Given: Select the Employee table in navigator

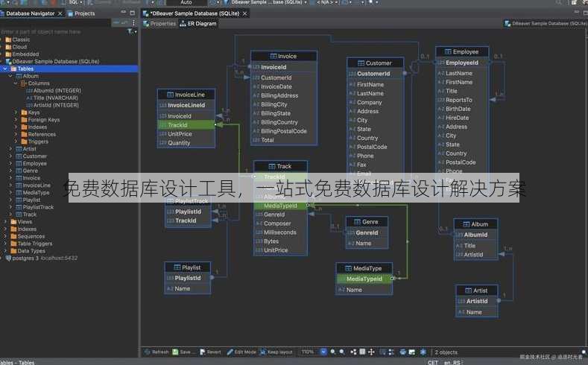Looking at the screenshot, I should pyautogui.click(x=31, y=164).
